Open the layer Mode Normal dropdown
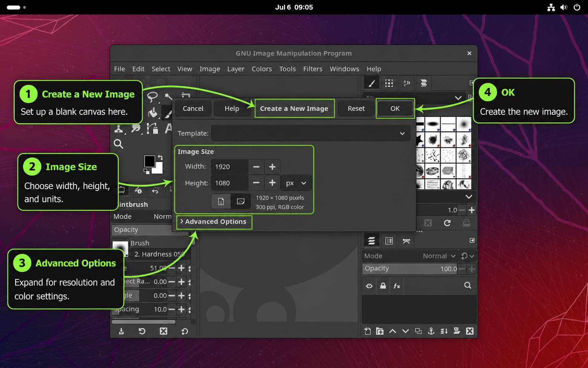 (410, 256)
